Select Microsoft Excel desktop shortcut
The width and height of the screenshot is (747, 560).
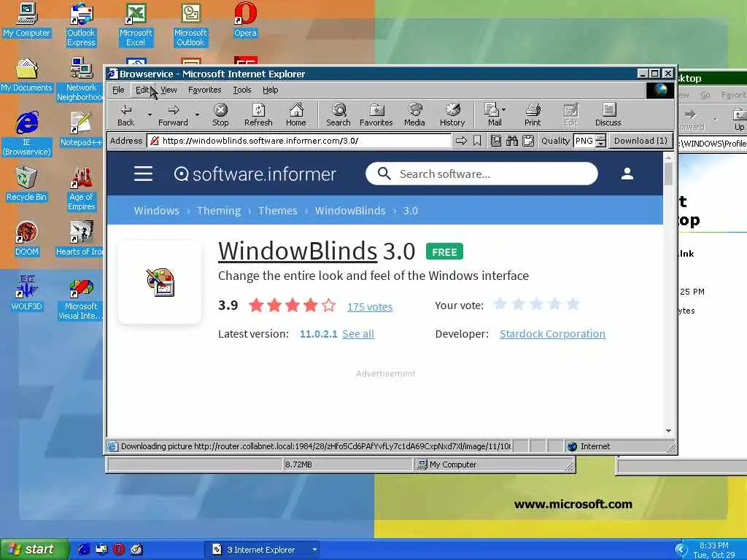click(136, 25)
